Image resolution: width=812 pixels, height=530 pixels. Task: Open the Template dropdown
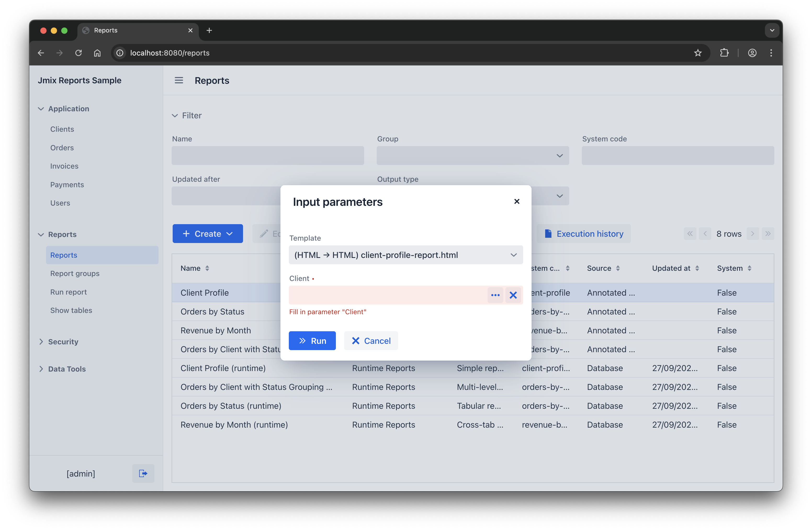point(513,255)
